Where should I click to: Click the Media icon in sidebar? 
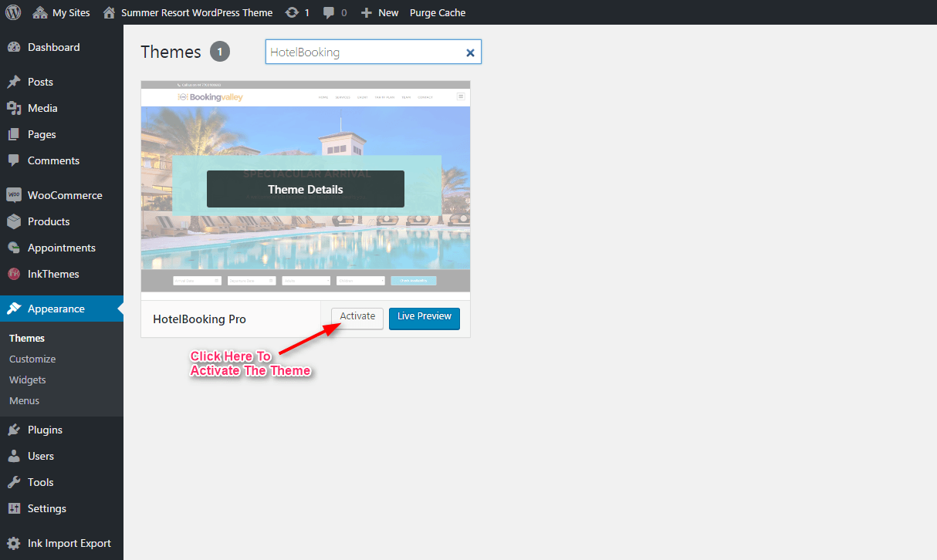14,108
